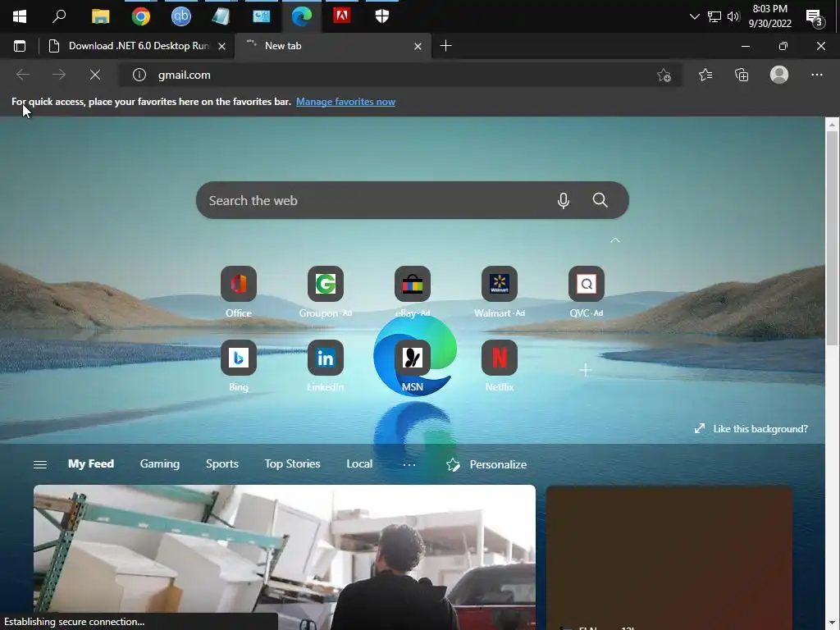Add this page to favorites

click(x=664, y=75)
